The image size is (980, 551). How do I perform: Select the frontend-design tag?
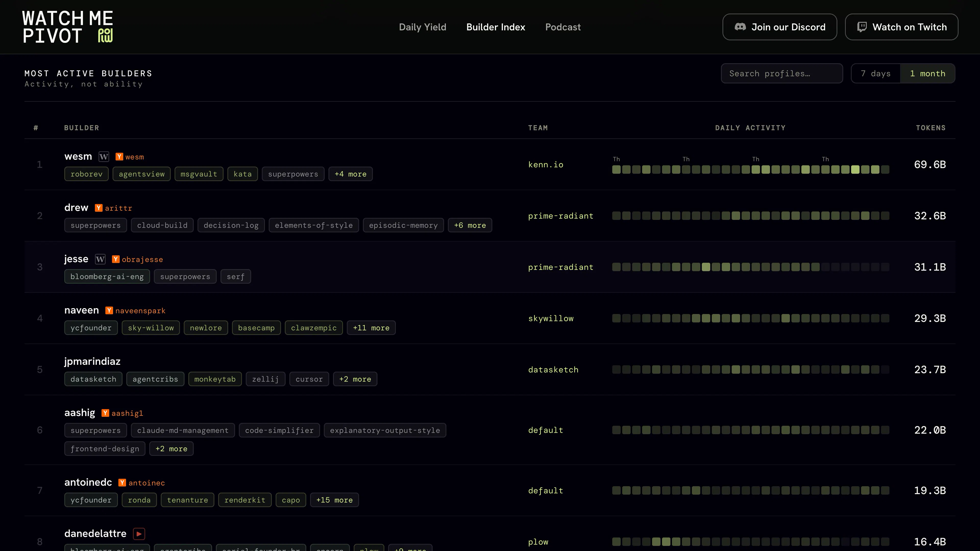[105, 449]
